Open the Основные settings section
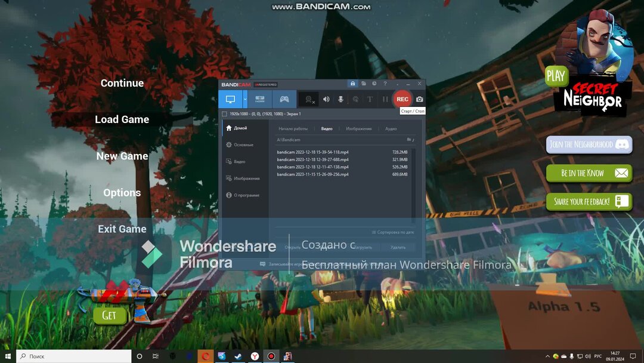644x363 pixels. (245, 144)
